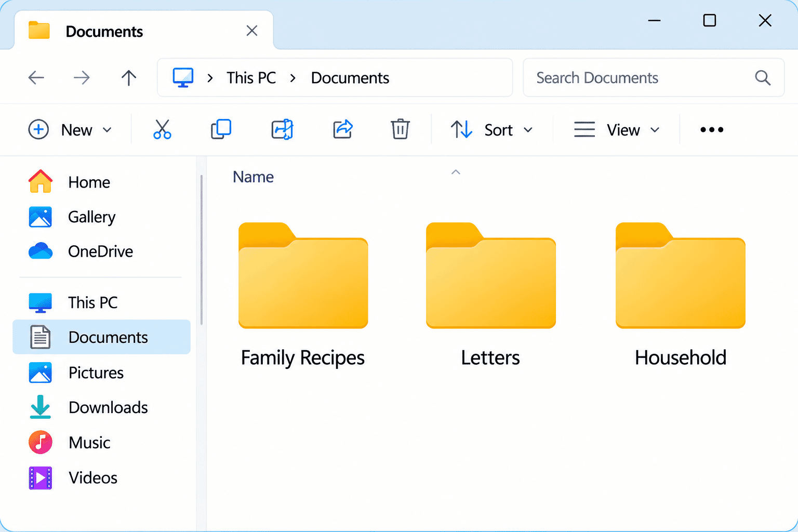
Task: Click the Delete trash can icon
Action: pyautogui.click(x=400, y=129)
